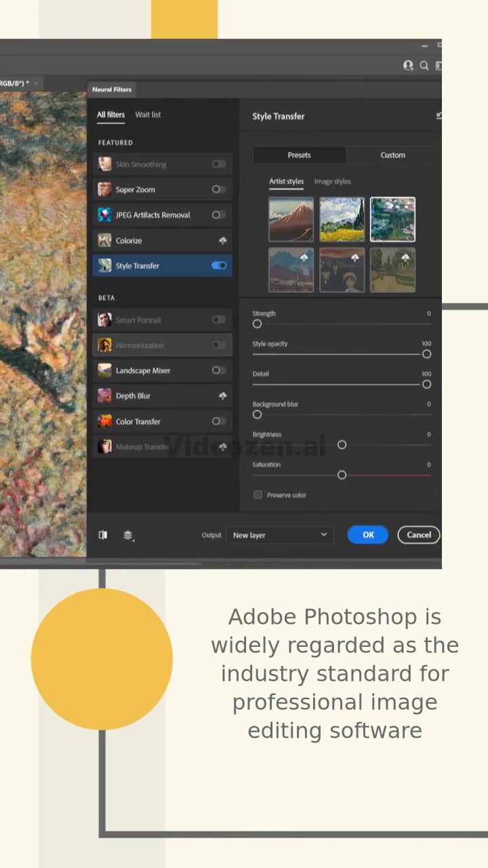
Task: Download the Depth Blur filter via cloud icon
Action: pos(222,396)
